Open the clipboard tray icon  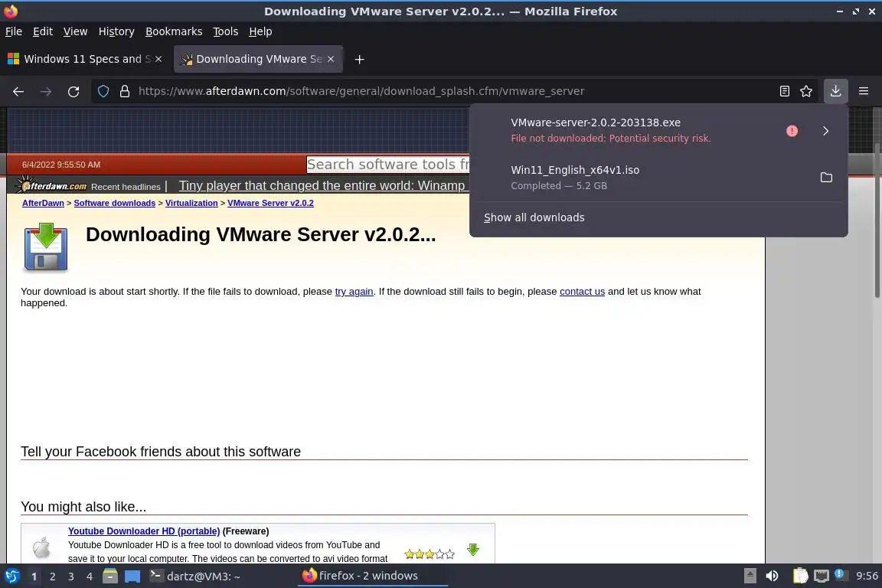point(800,577)
